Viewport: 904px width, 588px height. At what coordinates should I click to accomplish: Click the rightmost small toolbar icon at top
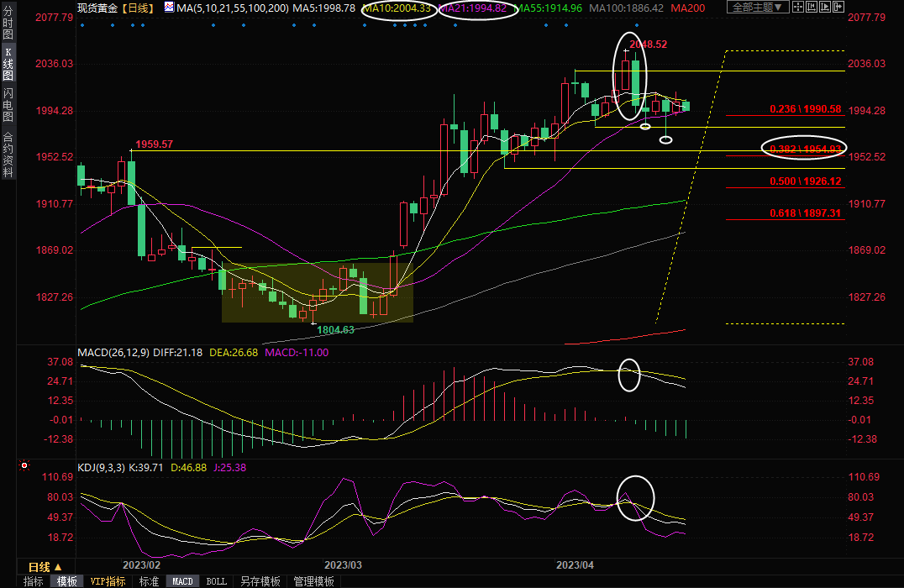[837, 8]
